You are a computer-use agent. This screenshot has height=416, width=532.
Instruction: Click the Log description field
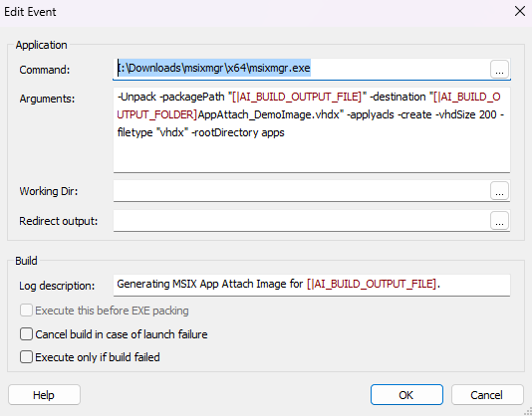tap(312, 285)
